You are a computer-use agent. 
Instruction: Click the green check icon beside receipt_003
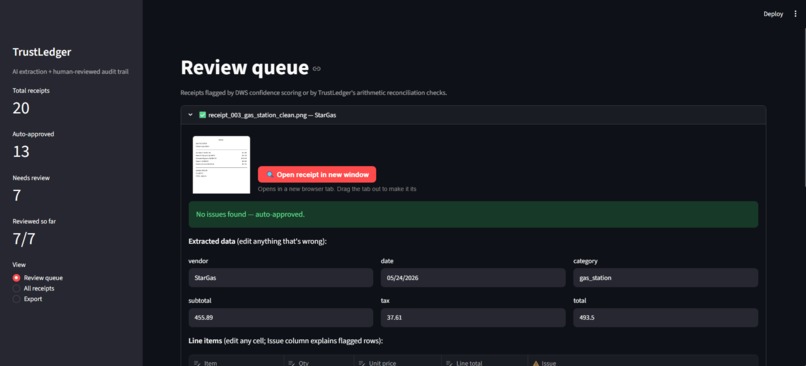tap(203, 115)
